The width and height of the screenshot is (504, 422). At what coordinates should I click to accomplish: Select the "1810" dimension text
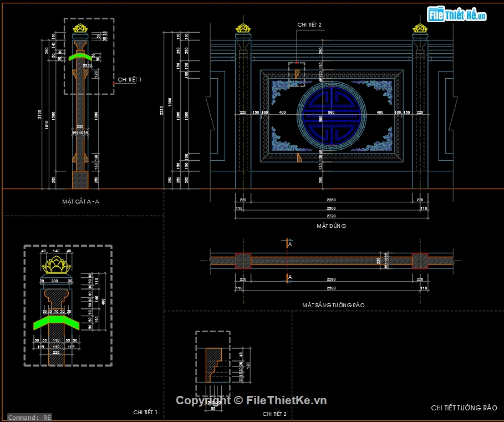(x=47, y=125)
